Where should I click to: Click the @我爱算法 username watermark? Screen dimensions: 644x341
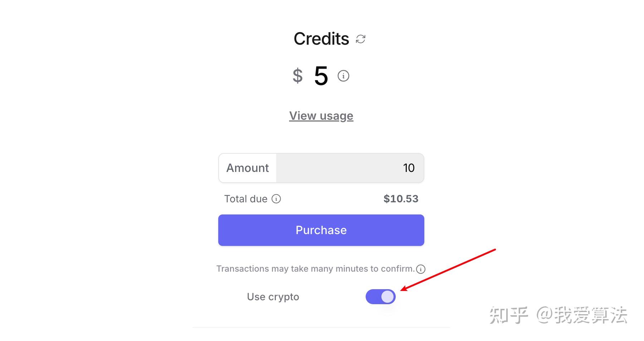pyautogui.click(x=582, y=315)
